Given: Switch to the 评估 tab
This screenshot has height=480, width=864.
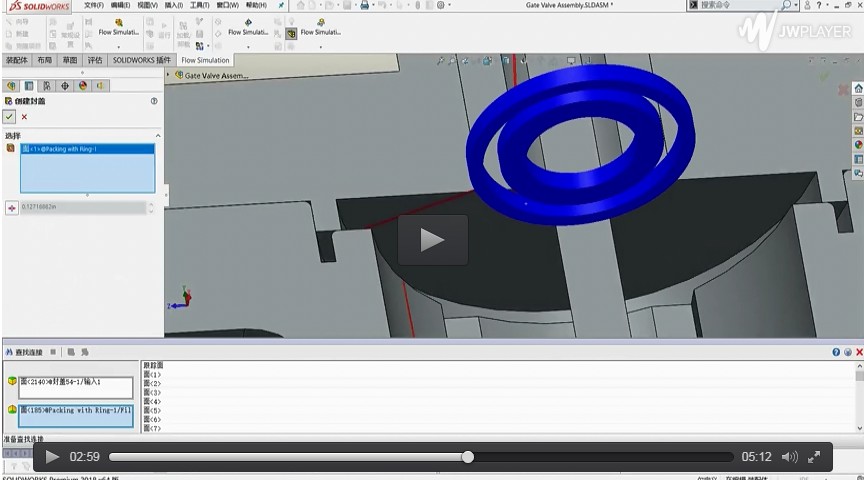Looking at the screenshot, I should (95, 60).
